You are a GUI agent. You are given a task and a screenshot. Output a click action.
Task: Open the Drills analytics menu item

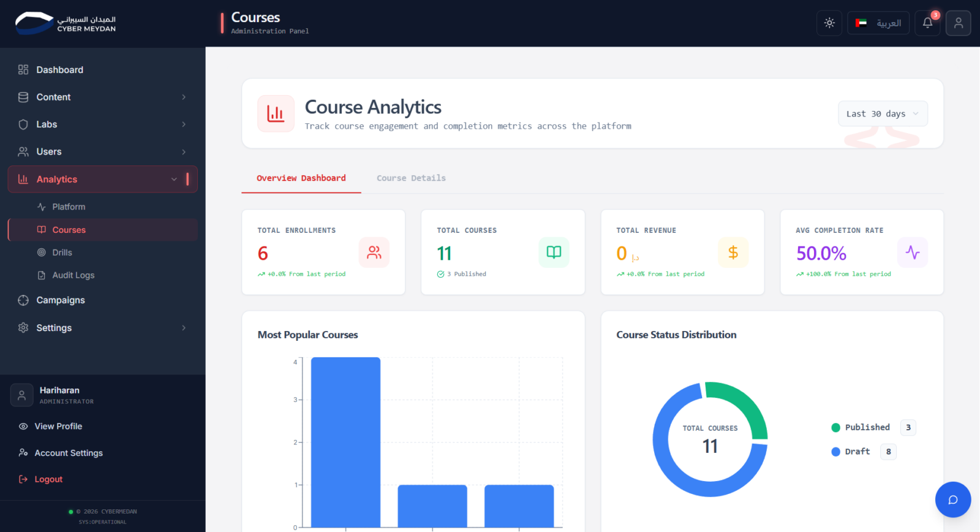click(x=62, y=253)
